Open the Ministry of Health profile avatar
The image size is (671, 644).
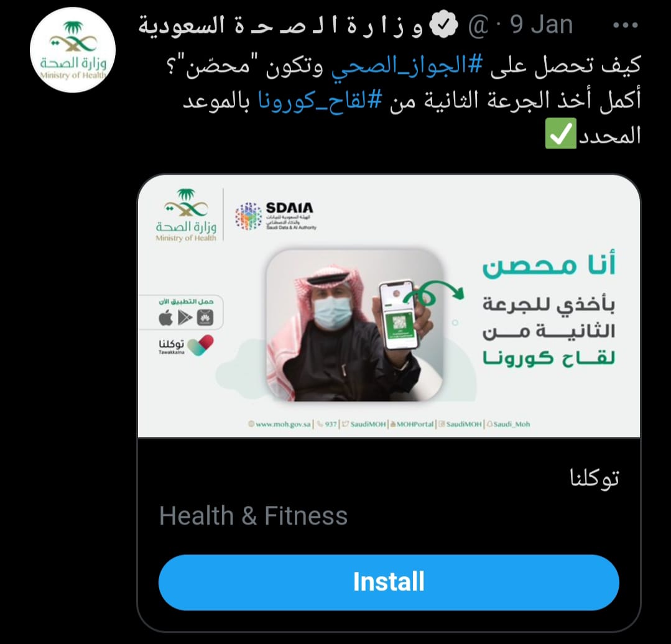point(73,50)
